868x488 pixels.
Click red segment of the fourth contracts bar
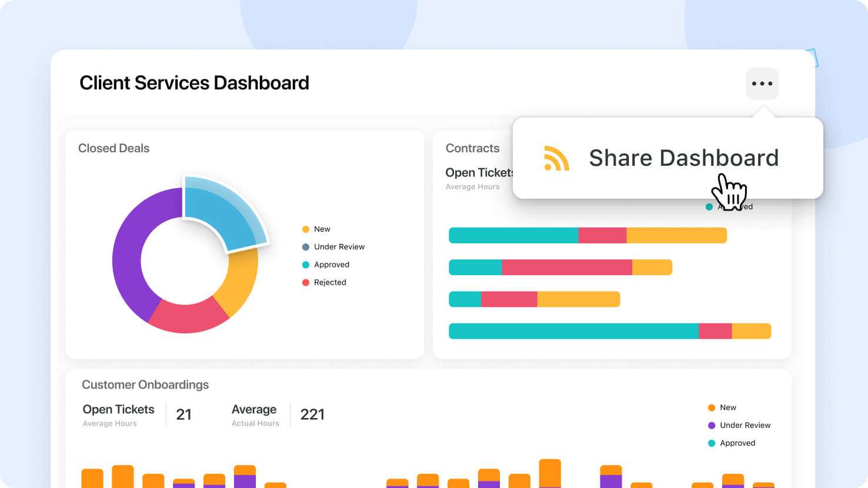pyautogui.click(x=715, y=331)
